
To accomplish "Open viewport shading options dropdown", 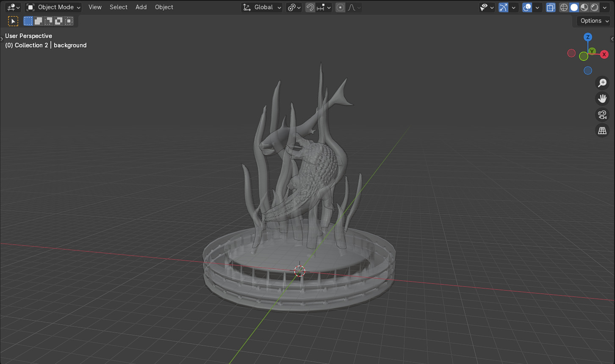I will tap(604, 7).
